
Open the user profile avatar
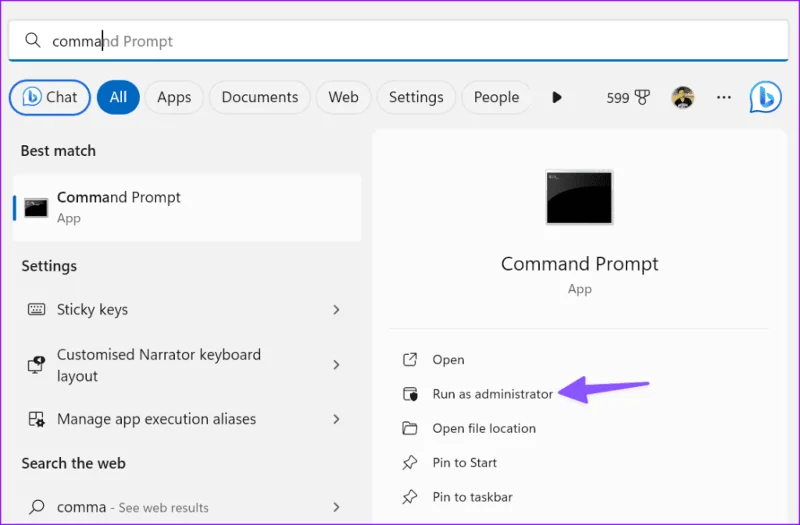683,97
